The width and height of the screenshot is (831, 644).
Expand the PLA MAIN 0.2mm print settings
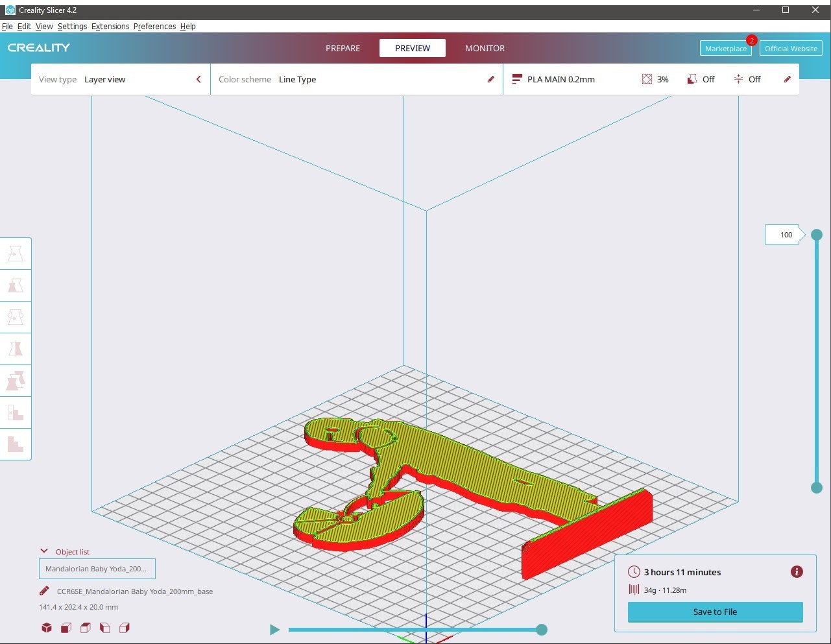pos(651,79)
